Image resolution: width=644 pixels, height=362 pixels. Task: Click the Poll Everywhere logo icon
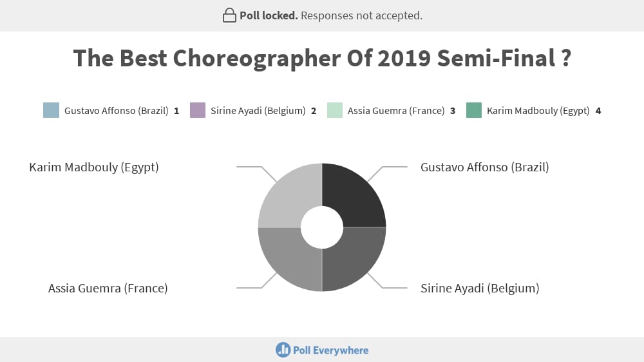pos(283,350)
